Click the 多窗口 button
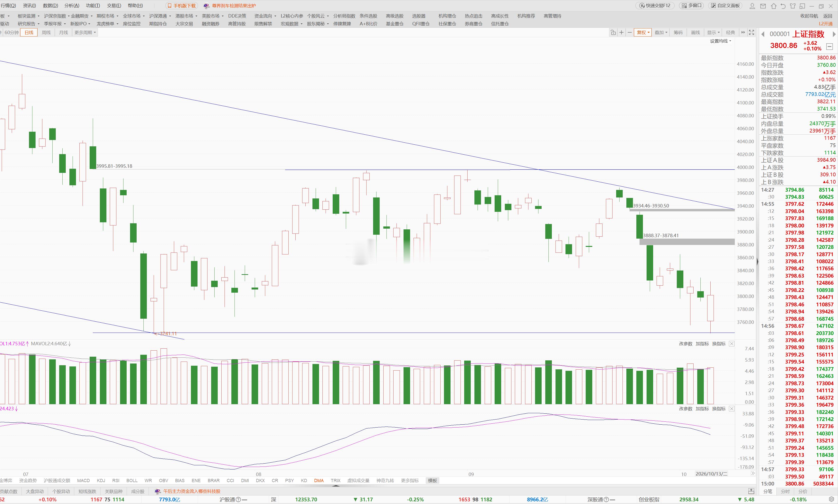Screen dimensions: 838x504 pos(692,6)
